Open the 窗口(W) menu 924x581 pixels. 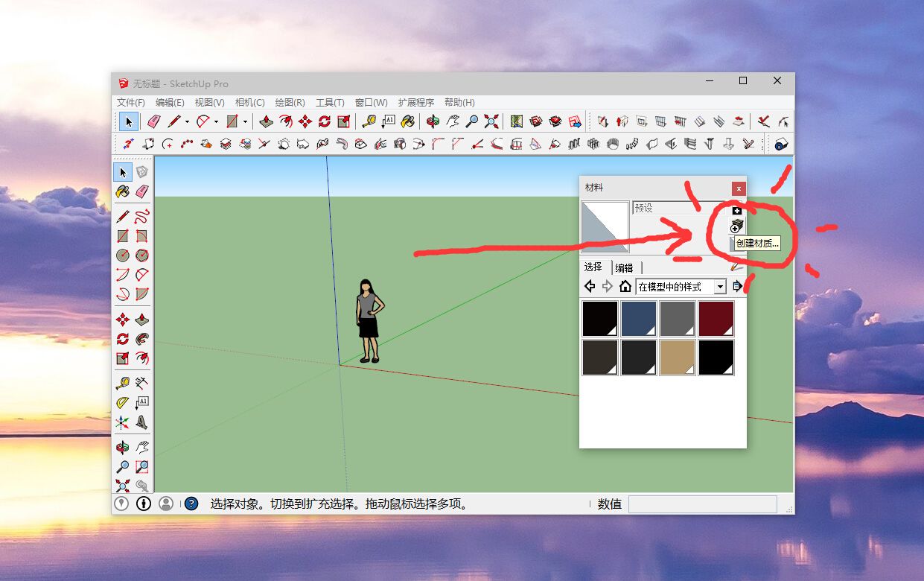371,103
